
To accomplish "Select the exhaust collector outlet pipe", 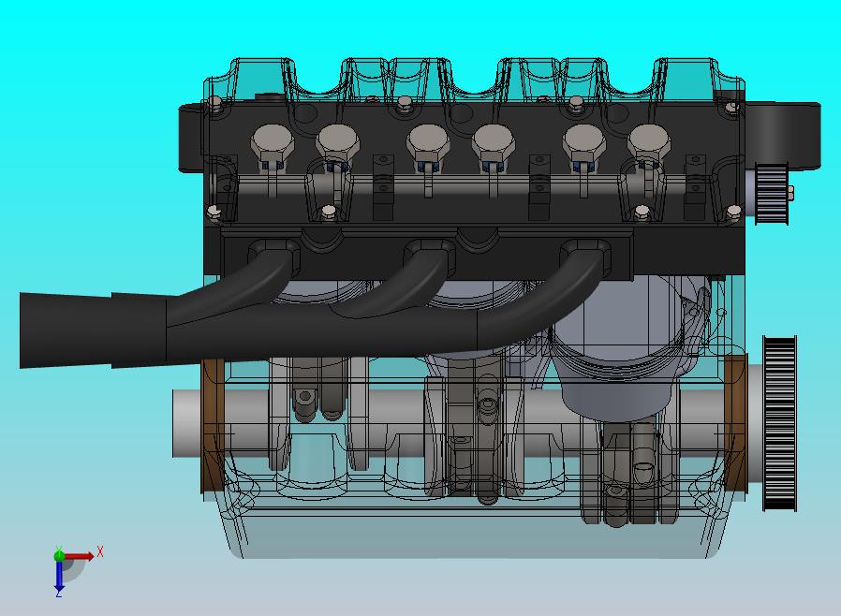I will coord(93,330).
